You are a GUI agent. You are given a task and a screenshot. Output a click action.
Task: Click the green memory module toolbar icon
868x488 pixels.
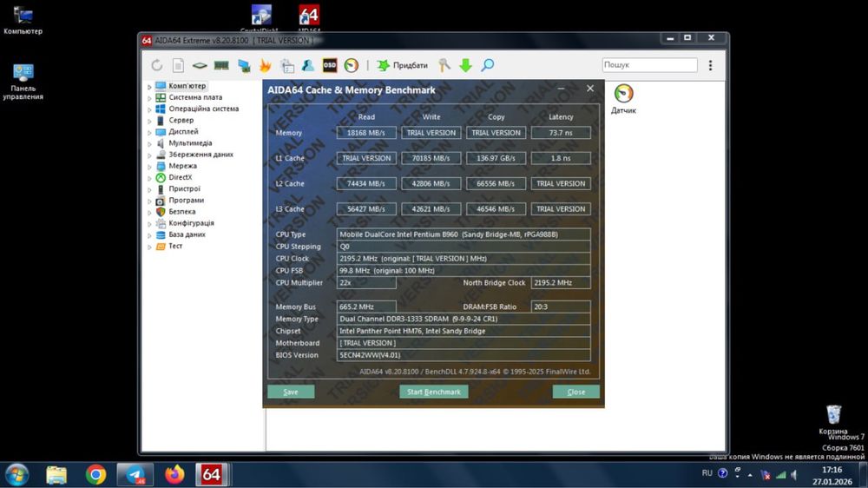[221, 65]
